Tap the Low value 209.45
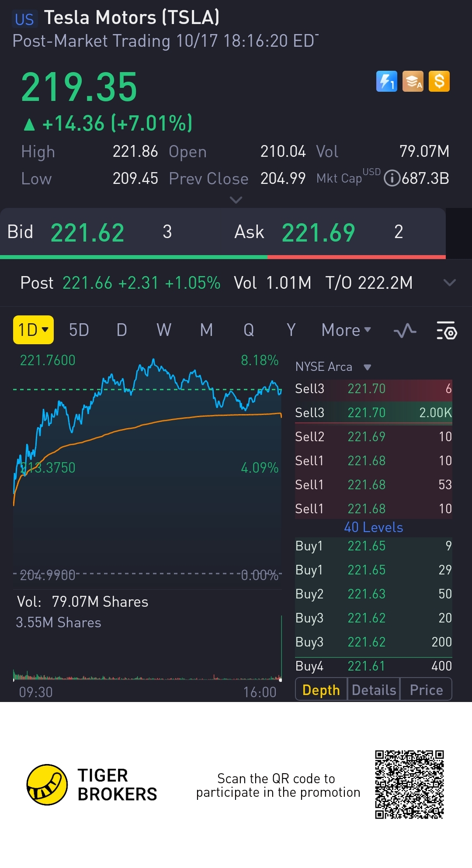The image size is (472, 868). click(x=135, y=178)
